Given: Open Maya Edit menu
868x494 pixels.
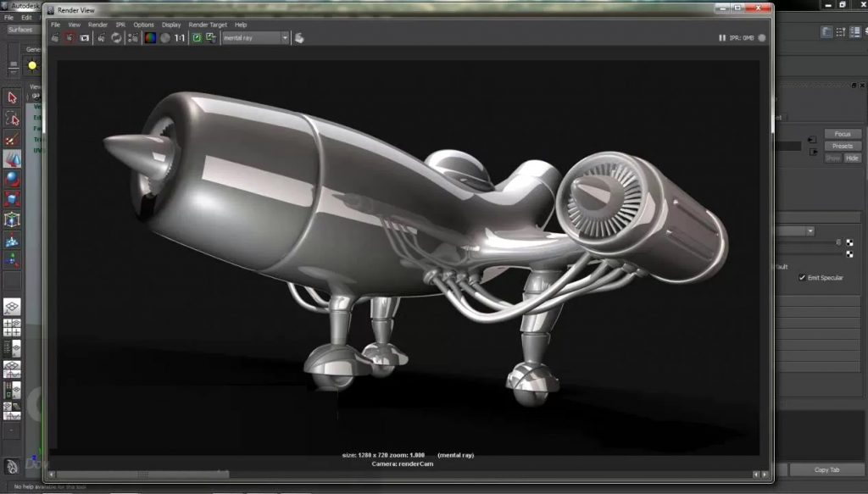Looking at the screenshot, I should coord(26,18).
